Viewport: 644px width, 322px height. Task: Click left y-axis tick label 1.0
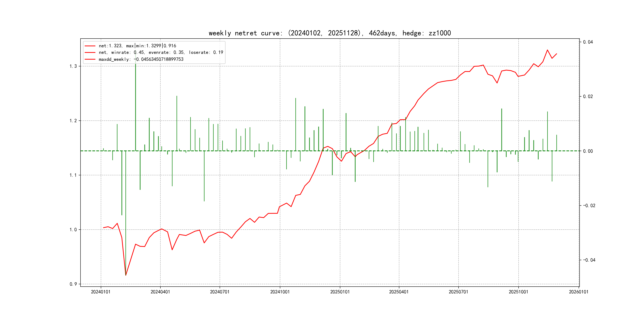[73, 230]
